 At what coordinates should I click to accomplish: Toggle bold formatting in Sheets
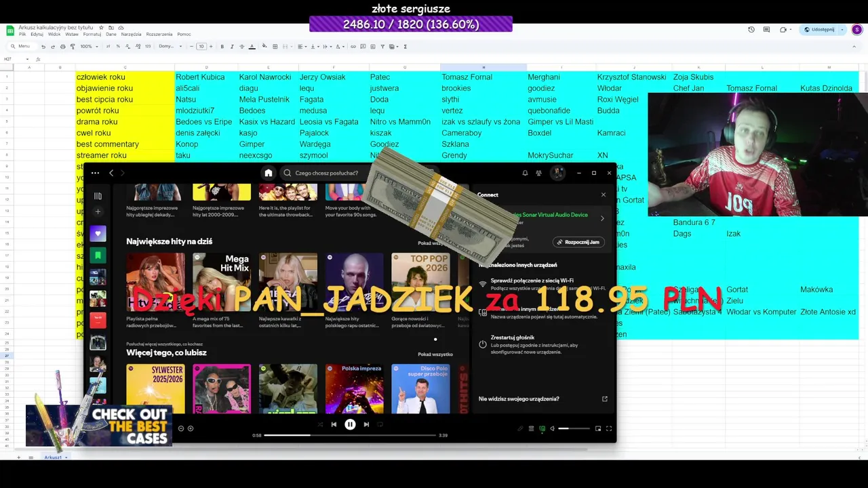click(x=222, y=47)
